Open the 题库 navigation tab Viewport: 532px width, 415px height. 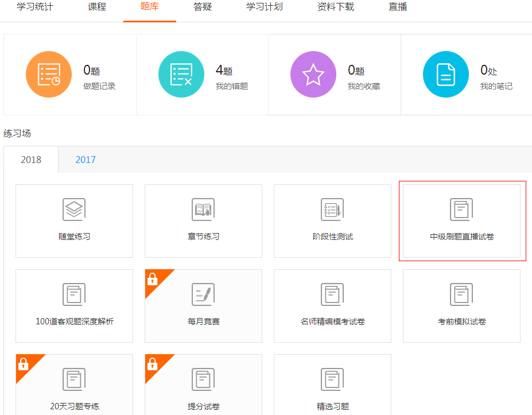coord(149,9)
